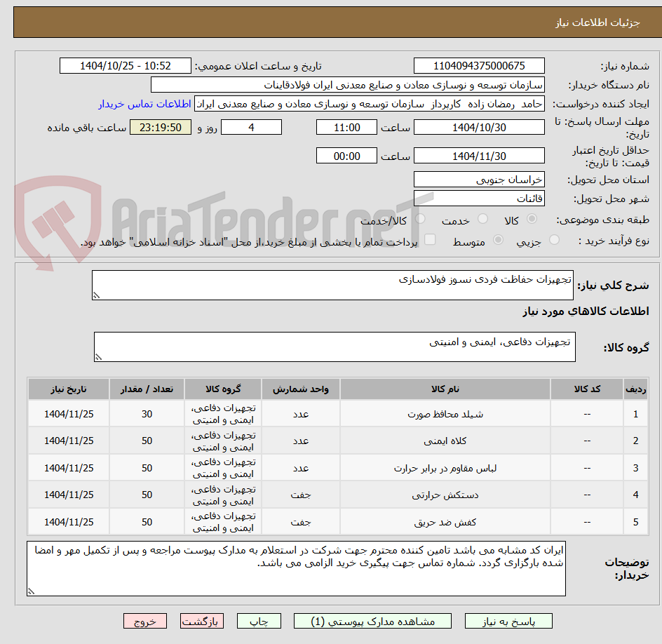
Task: Click the خروج exit button
Action: (144, 621)
